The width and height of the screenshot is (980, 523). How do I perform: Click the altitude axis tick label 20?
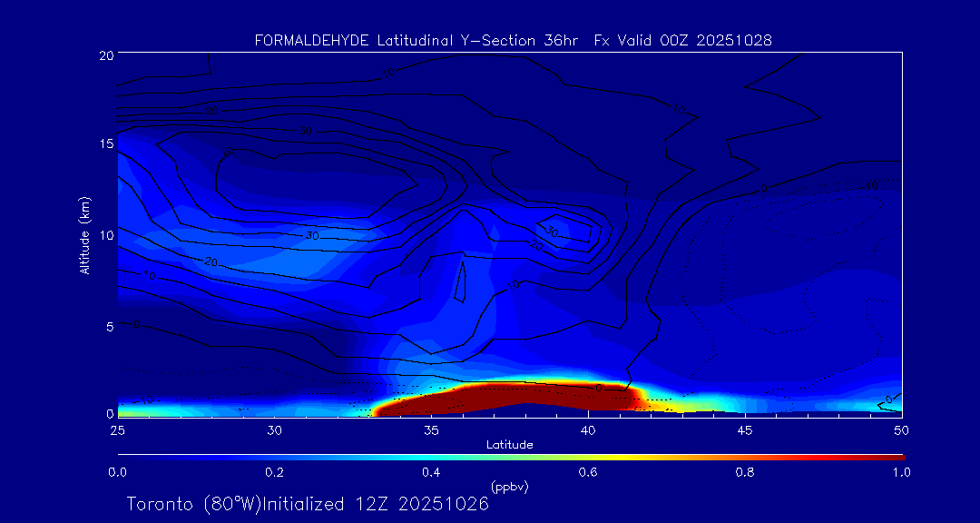(105, 55)
